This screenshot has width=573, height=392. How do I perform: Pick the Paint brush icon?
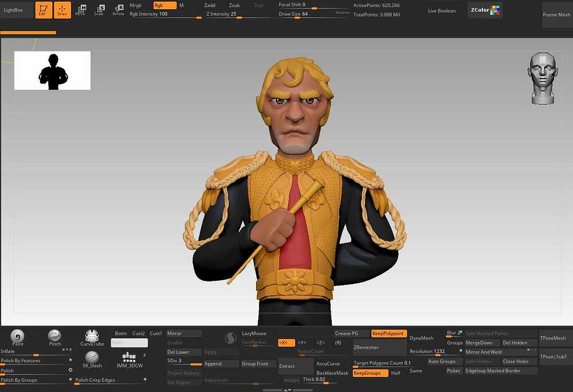click(x=17, y=338)
